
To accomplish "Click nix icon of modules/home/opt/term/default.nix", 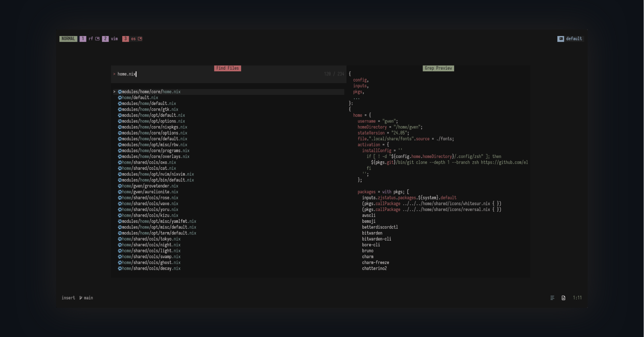I will pyautogui.click(x=120, y=233).
